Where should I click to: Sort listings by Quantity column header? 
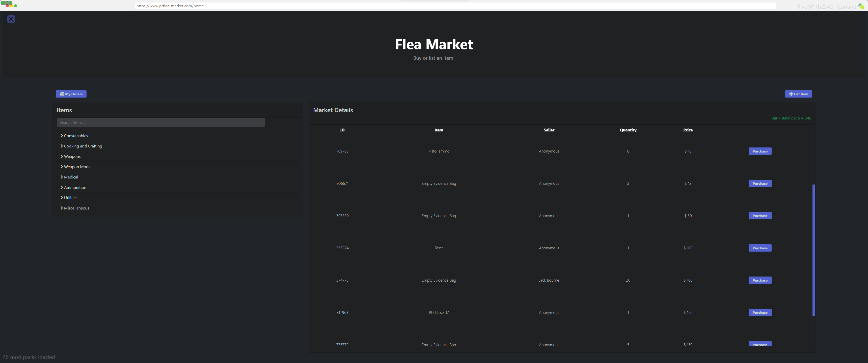click(628, 130)
